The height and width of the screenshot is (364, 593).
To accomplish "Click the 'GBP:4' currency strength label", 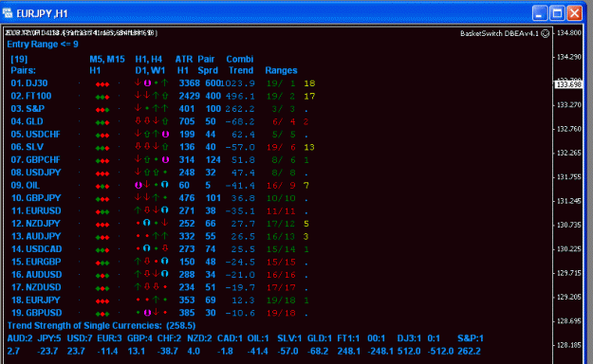I will [x=139, y=338].
